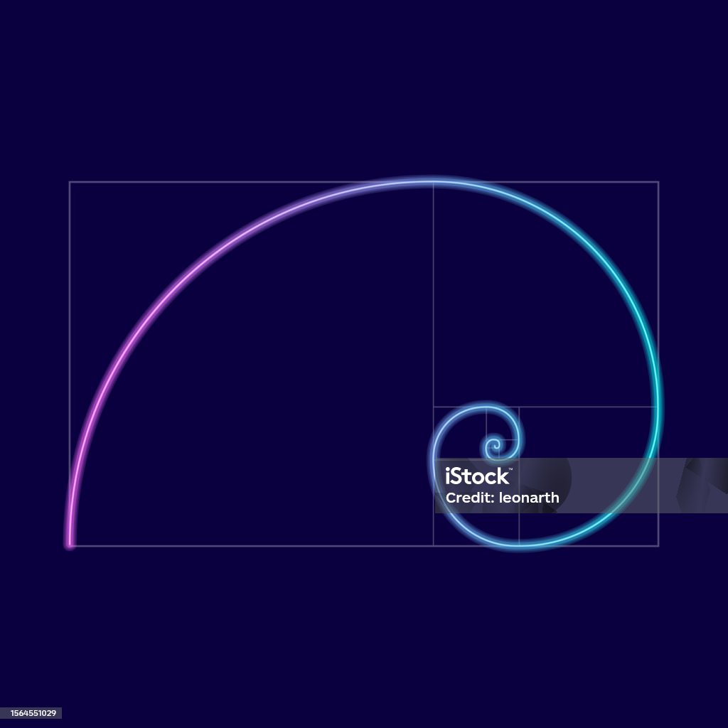Click the golden rectangle's top-left corner
Viewport: 728px width, 728px height.
tap(70, 182)
